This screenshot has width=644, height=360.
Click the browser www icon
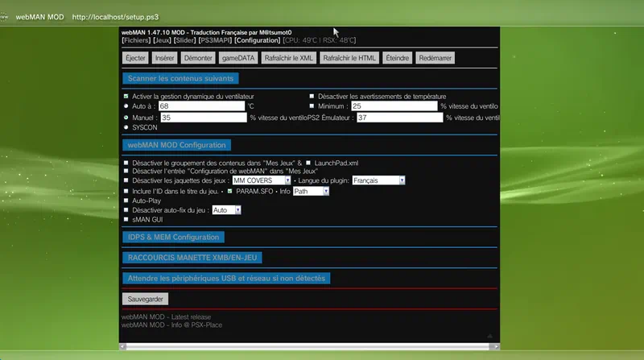pyautogui.click(x=4, y=17)
